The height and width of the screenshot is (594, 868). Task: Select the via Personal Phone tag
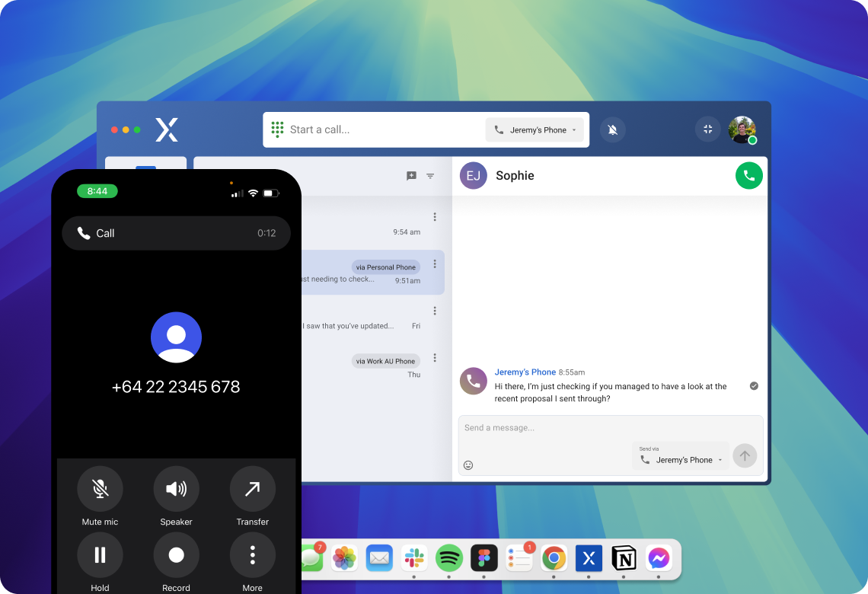point(386,267)
